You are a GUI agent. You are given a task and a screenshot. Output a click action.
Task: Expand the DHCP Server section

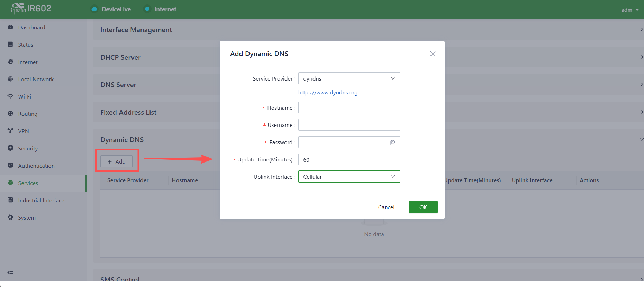(x=641, y=57)
